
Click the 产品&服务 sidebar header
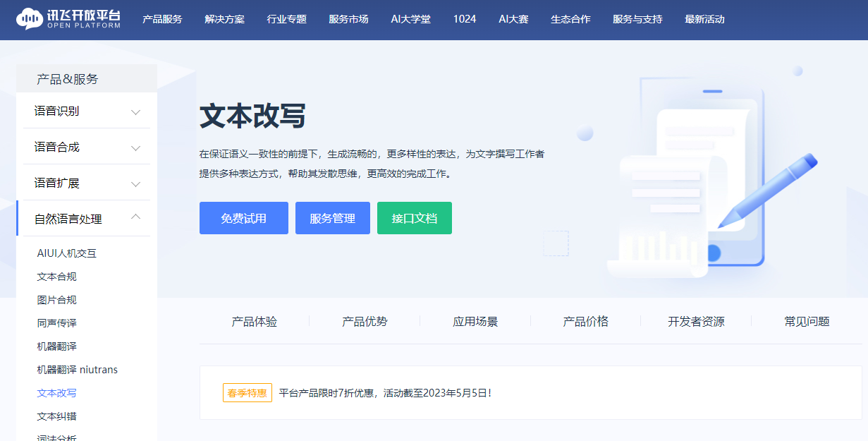(x=68, y=79)
